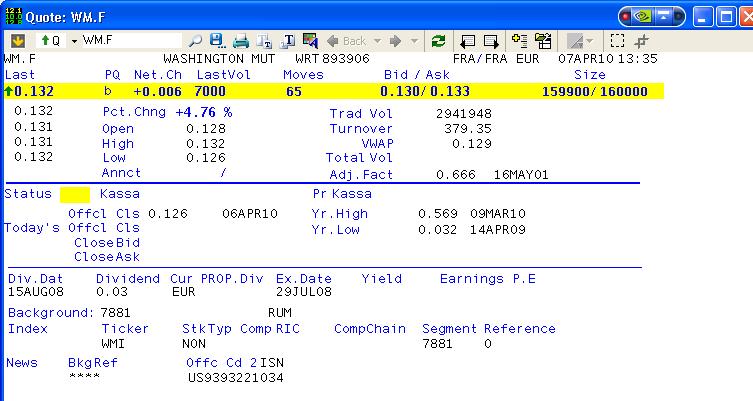The height and width of the screenshot is (401, 753).
Task: Click the FRA/FRA exchange code
Action: click(x=480, y=59)
